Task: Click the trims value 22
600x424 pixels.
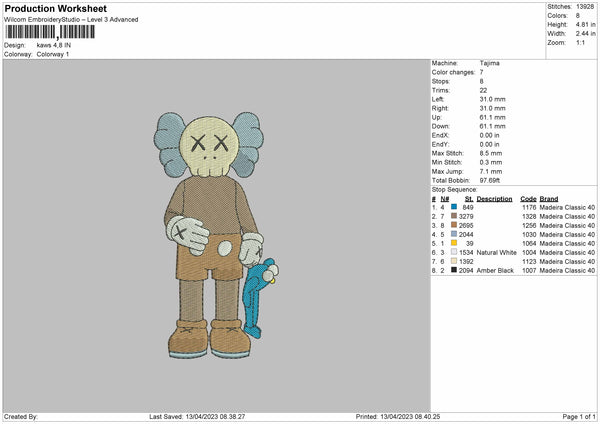Action: tap(483, 90)
